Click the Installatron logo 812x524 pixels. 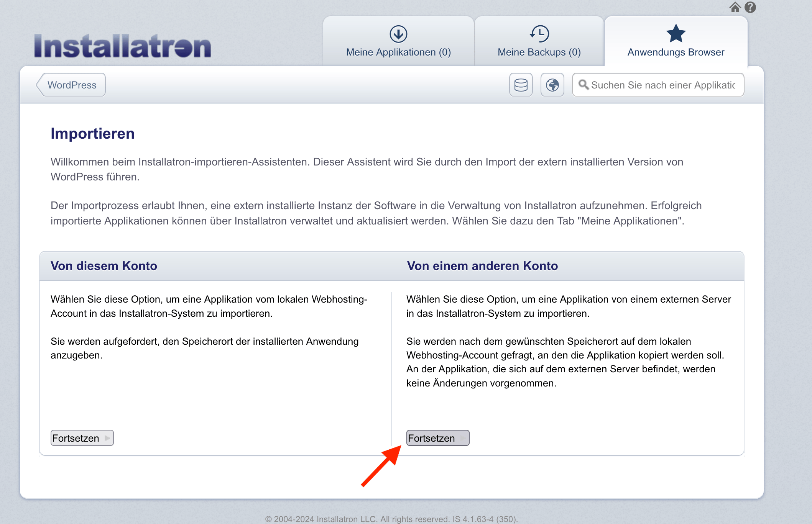coord(123,46)
